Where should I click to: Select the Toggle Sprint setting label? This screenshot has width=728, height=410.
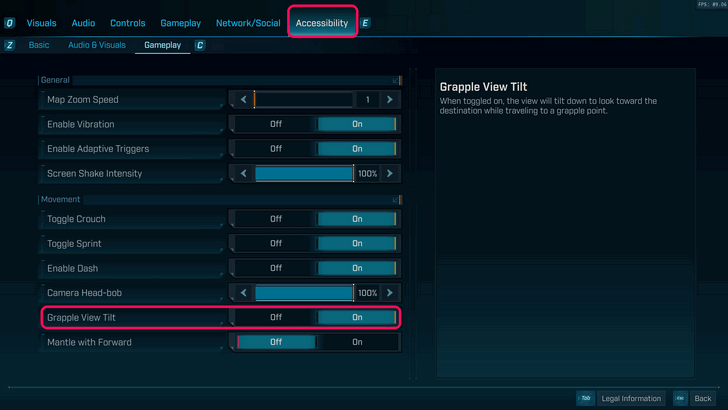click(74, 243)
